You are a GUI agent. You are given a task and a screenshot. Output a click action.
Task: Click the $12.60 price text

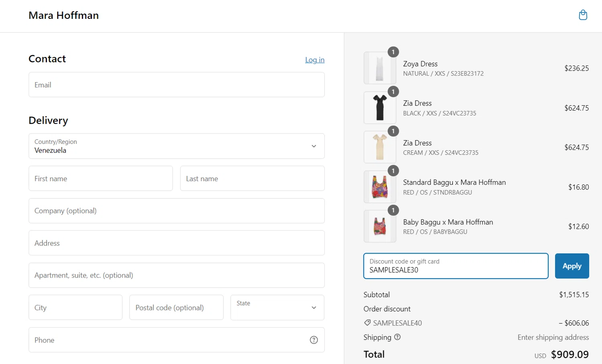pyautogui.click(x=579, y=226)
